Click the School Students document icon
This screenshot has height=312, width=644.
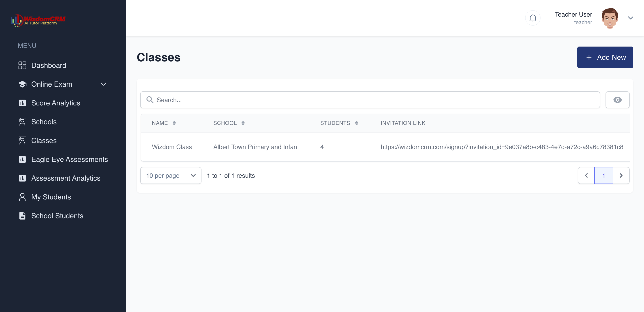click(x=22, y=216)
